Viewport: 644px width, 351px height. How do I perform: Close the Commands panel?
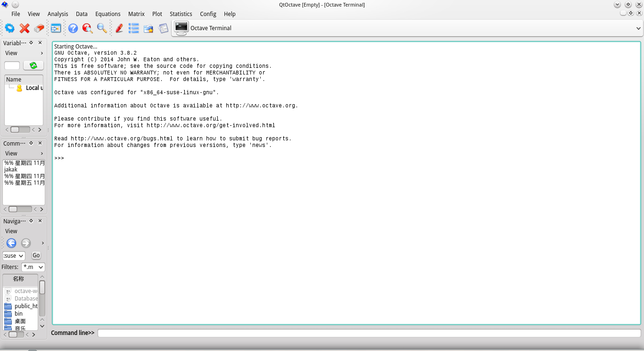pos(40,143)
